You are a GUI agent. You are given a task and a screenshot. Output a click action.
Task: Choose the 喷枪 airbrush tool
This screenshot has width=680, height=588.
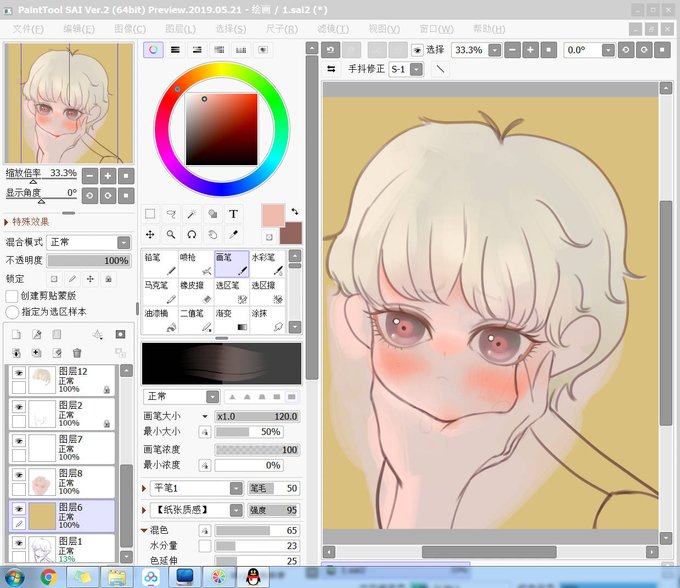pos(196,264)
